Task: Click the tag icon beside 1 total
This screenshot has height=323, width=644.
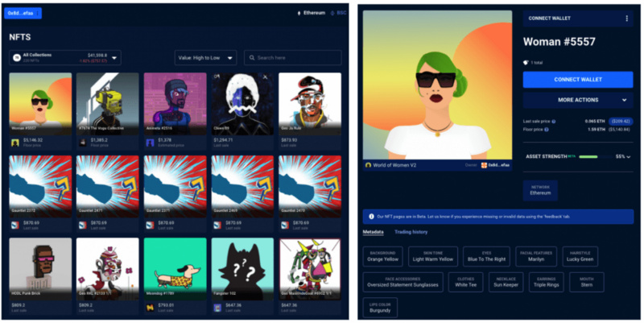Action: click(x=526, y=63)
